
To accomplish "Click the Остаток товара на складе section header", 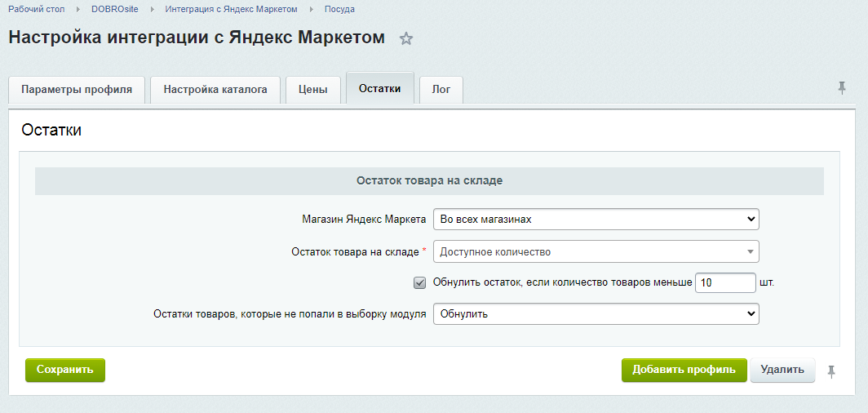I will click(x=429, y=181).
